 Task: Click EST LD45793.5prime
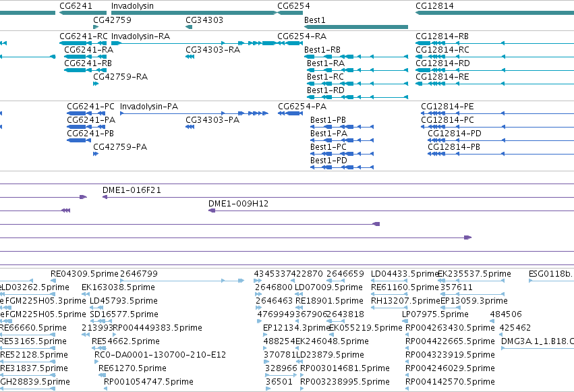[x=123, y=301]
